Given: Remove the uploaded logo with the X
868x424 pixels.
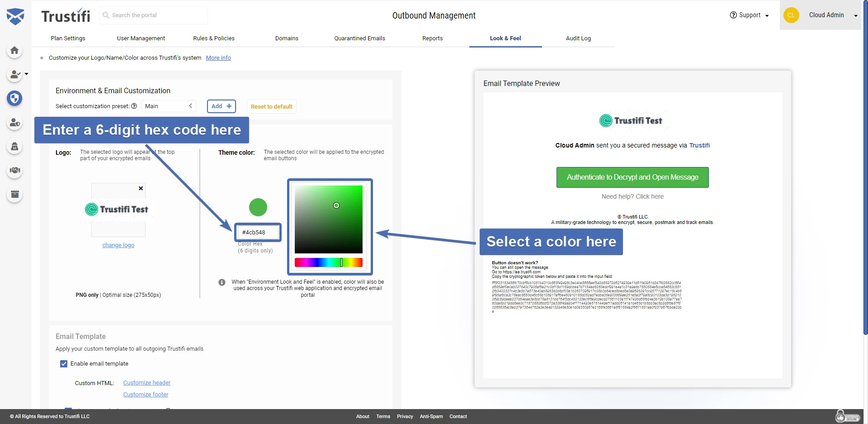Looking at the screenshot, I should [140, 188].
